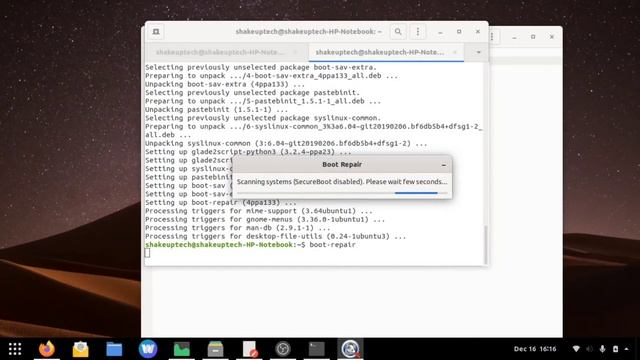640x360 pixels.
Task: Minimize the Boot Repair dialog
Action: [444, 165]
